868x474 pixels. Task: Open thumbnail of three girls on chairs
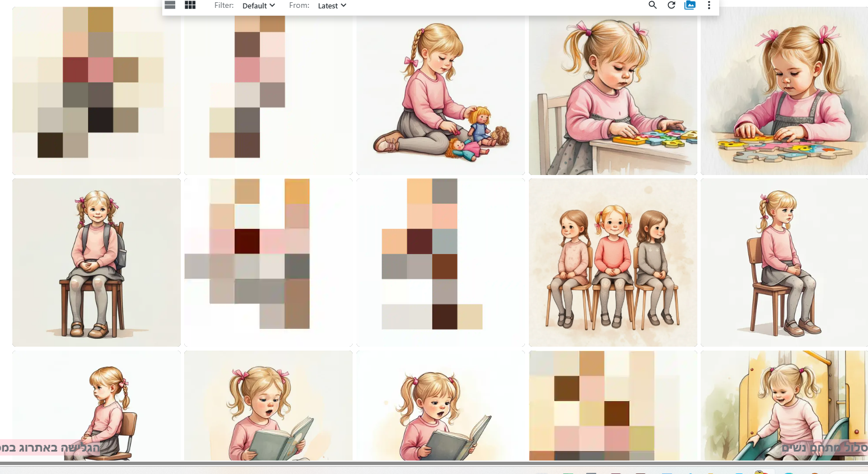(613, 263)
